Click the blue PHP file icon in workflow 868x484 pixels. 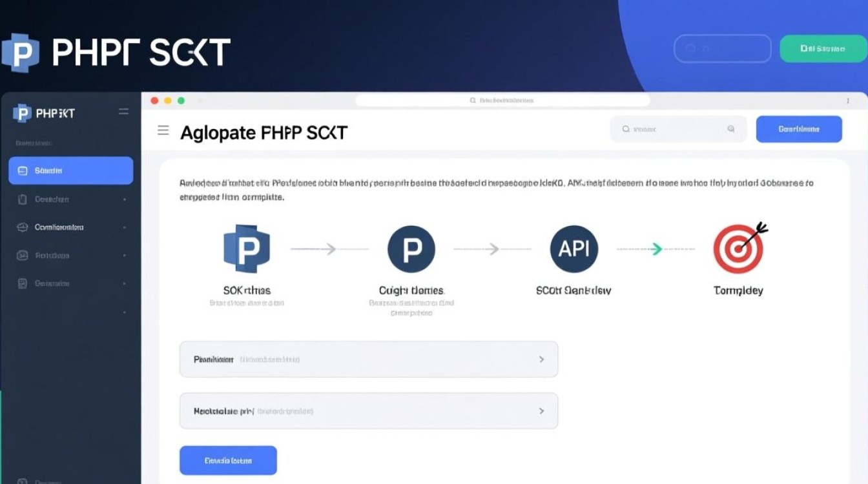coord(247,249)
